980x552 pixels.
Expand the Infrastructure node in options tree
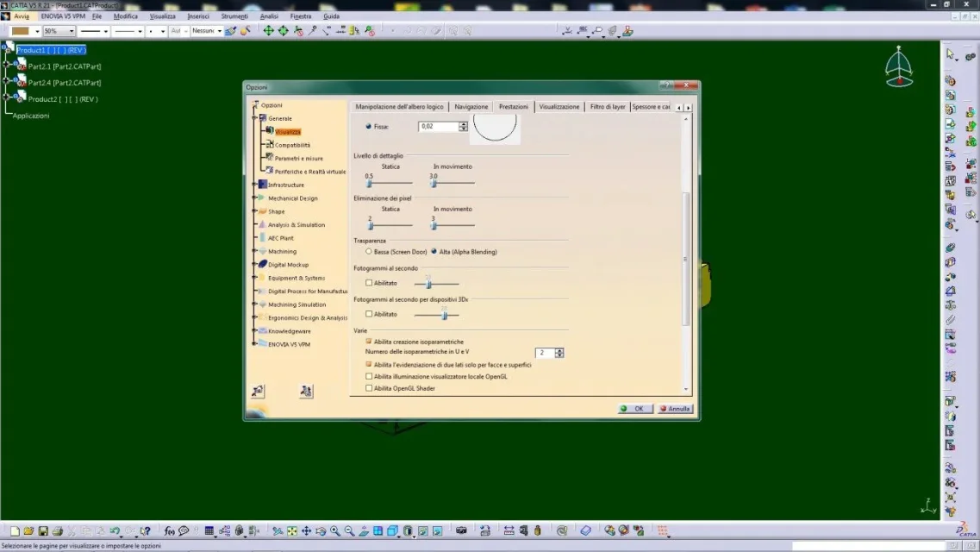(254, 185)
